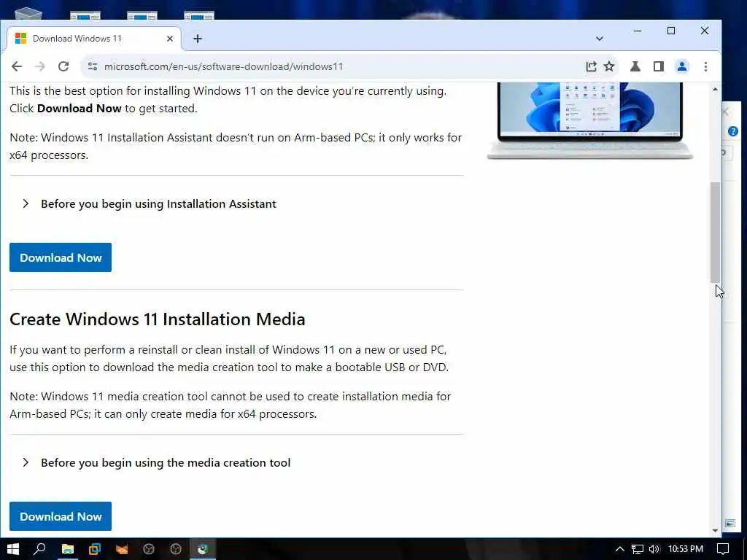Close the Download Windows 11 tab

tap(169, 39)
